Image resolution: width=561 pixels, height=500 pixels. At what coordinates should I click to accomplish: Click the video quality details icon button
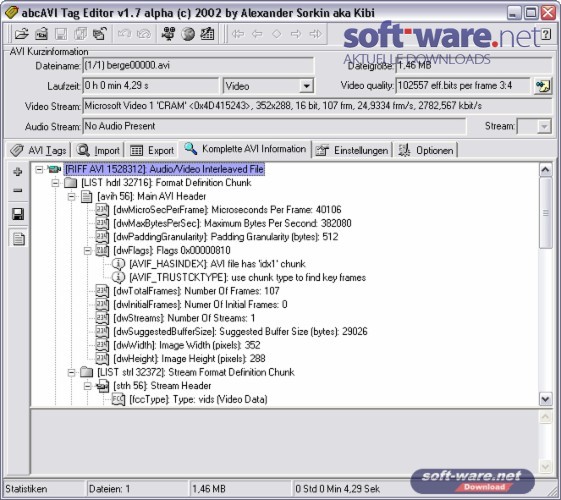(542, 86)
